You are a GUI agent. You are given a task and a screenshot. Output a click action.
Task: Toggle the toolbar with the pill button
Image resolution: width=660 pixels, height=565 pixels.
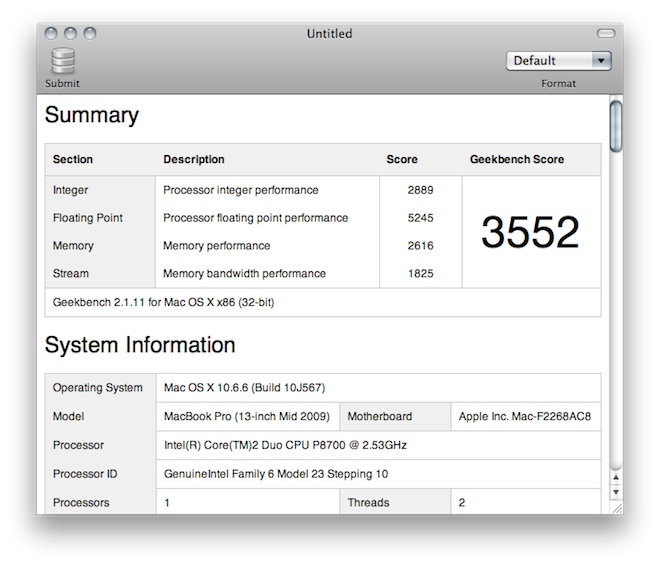tap(605, 34)
